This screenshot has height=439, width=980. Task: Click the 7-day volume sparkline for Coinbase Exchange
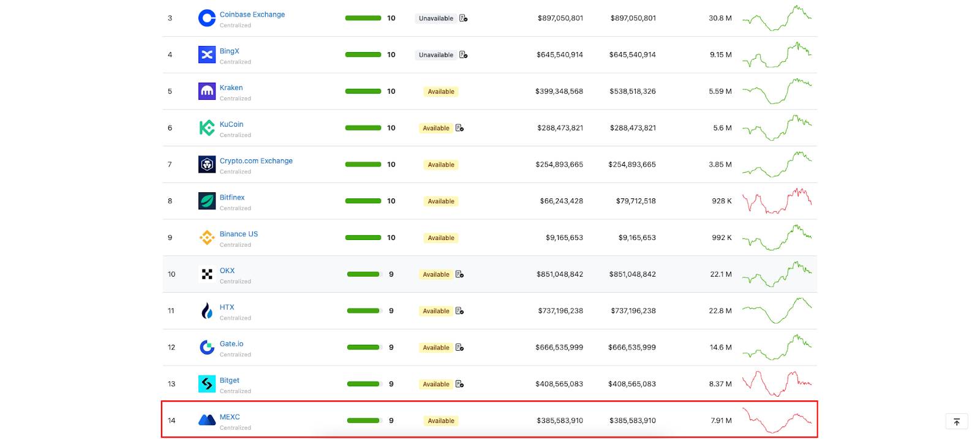click(777, 18)
